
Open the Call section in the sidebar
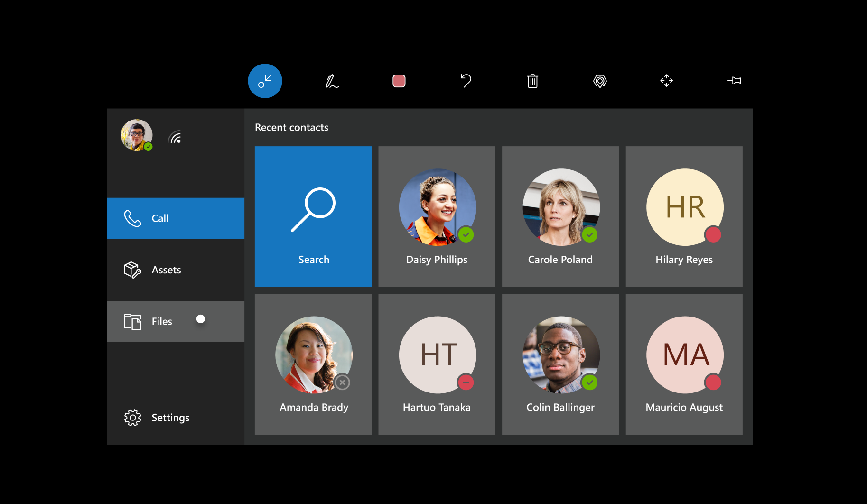[x=176, y=218]
